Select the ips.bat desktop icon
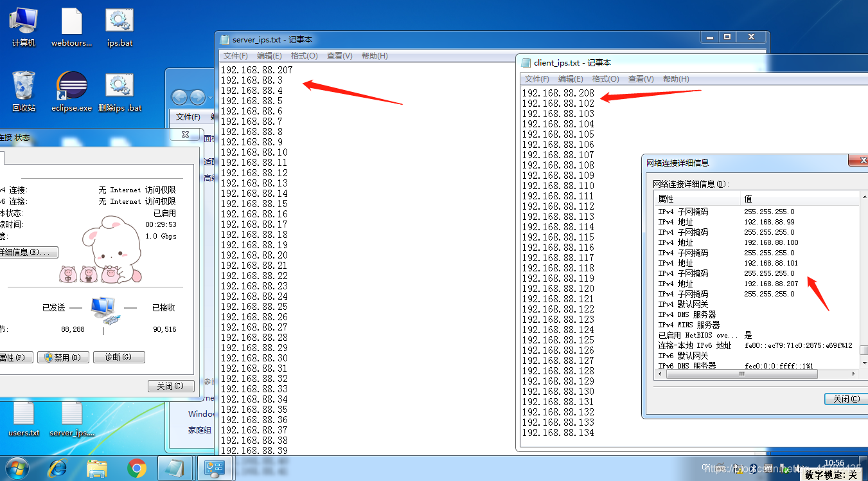 point(120,27)
